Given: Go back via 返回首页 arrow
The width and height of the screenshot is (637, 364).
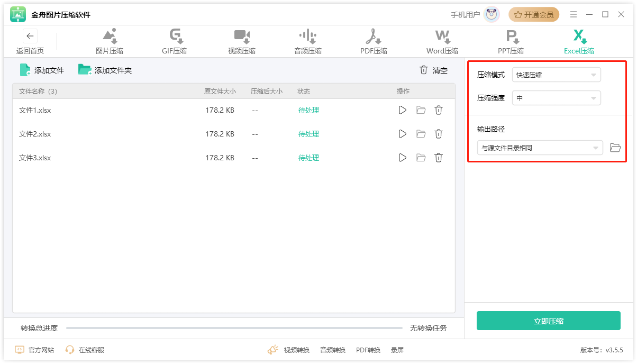Looking at the screenshot, I should (30, 36).
